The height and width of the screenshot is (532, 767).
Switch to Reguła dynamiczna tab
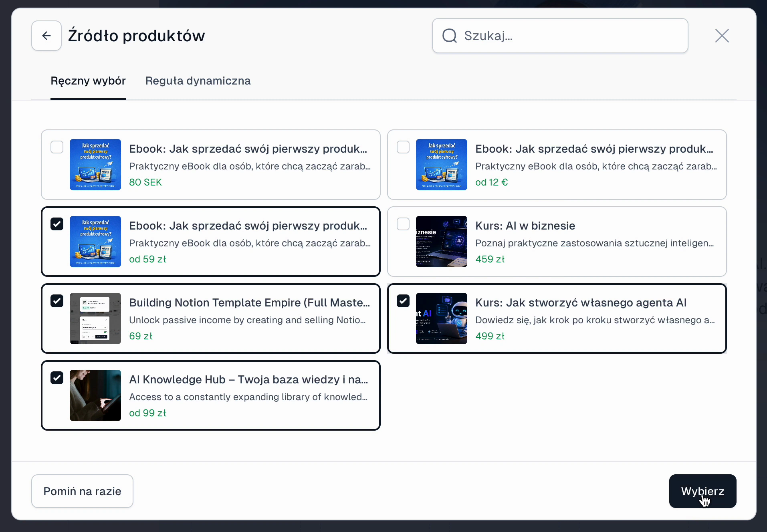click(x=198, y=81)
